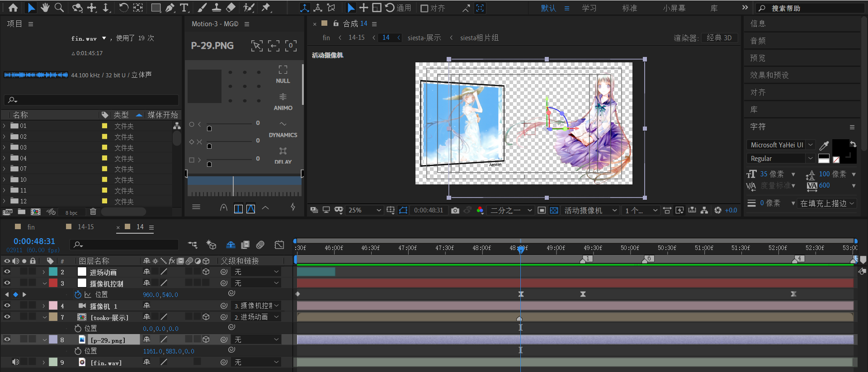Delete selected project item with trash icon
Viewport: 868px width, 372px height.
coord(93,212)
